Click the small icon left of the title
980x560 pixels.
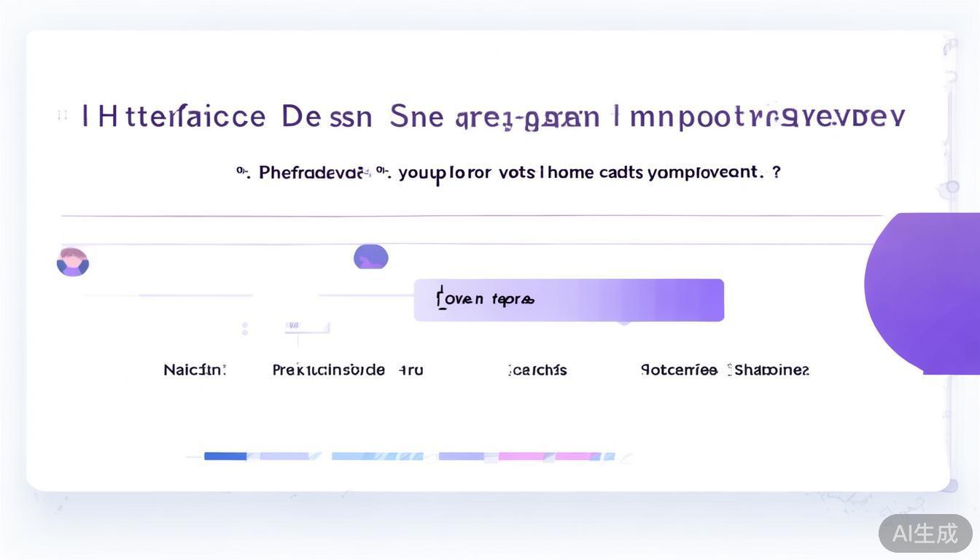pos(62,115)
